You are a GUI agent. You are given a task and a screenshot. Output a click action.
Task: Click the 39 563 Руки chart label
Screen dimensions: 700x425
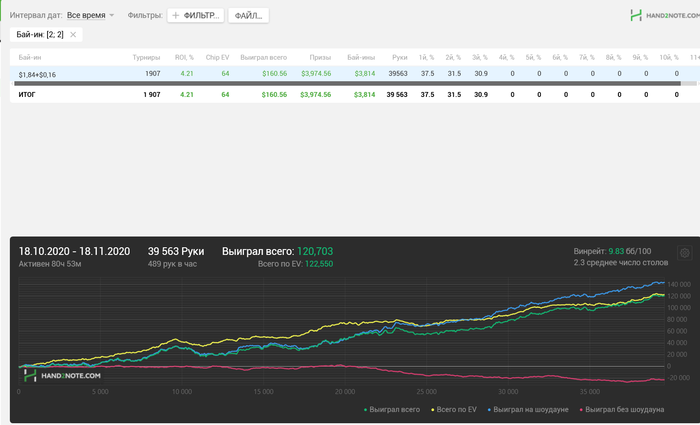coord(176,251)
